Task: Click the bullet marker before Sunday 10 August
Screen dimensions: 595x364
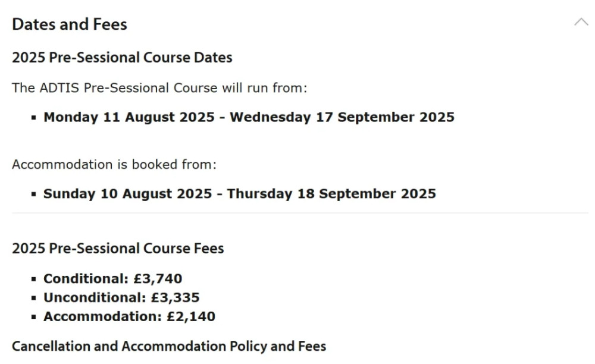Action: click(x=34, y=194)
